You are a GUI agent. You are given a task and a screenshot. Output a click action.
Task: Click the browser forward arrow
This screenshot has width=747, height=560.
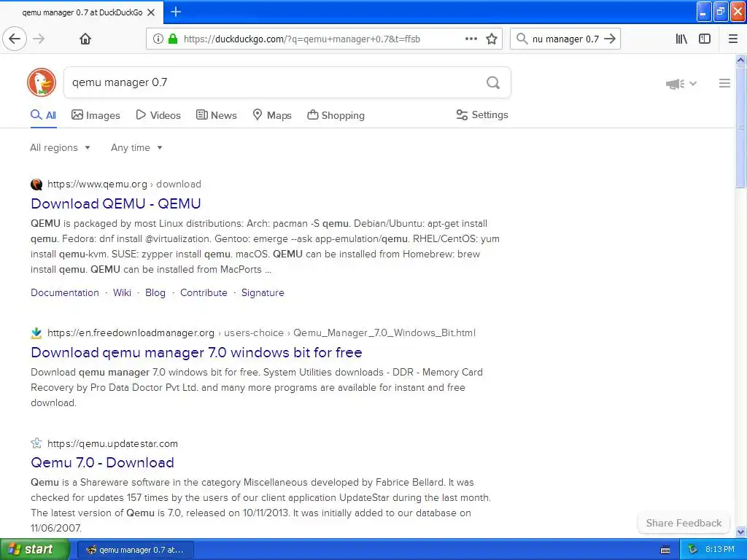point(39,39)
